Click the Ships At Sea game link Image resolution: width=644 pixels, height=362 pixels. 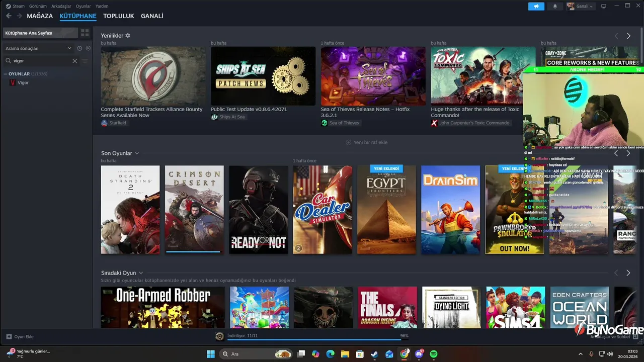pos(228,117)
